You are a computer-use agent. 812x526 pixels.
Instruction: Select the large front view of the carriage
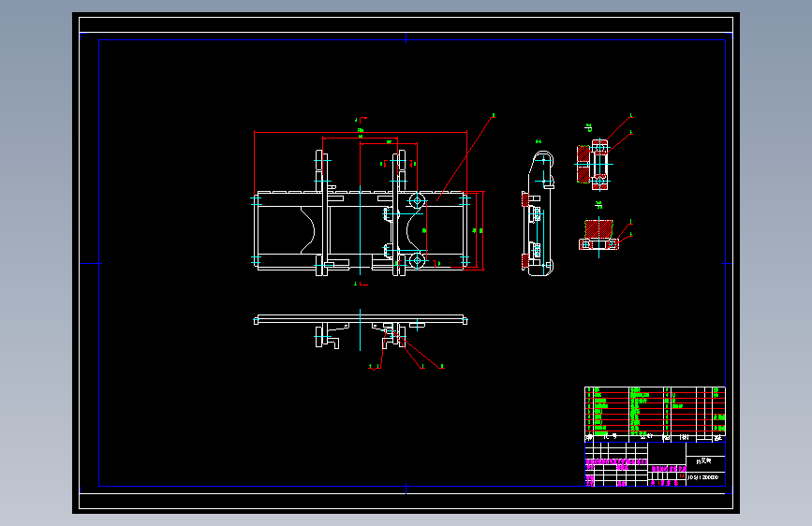pyautogui.click(x=360, y=212)
